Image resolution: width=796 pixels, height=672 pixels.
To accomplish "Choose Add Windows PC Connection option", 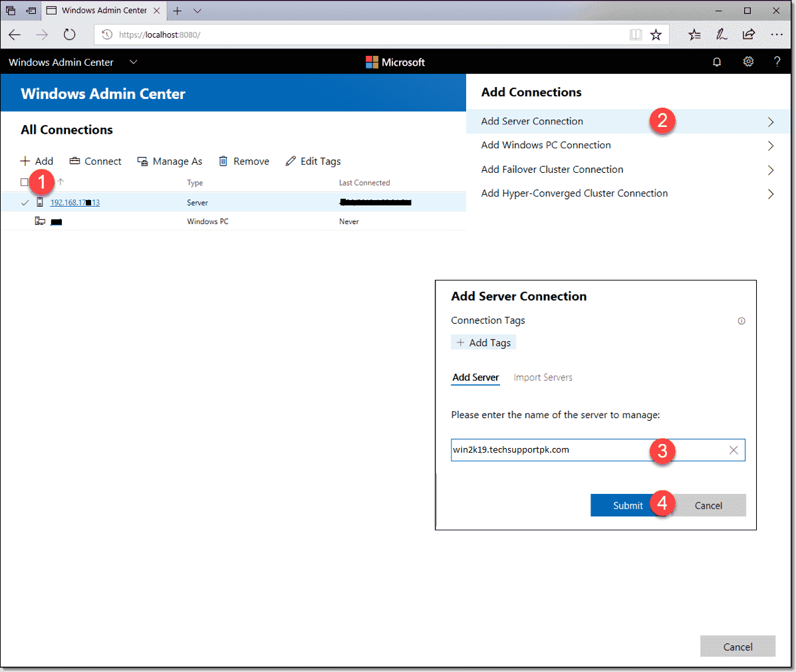I will pos(628,145).
